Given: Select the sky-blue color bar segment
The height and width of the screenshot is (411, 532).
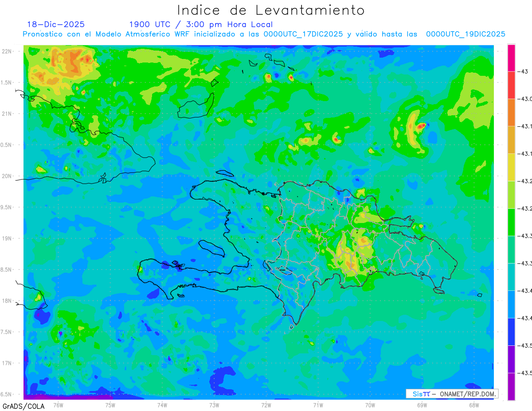Looking at the screenshot, I should coord(512,304).
